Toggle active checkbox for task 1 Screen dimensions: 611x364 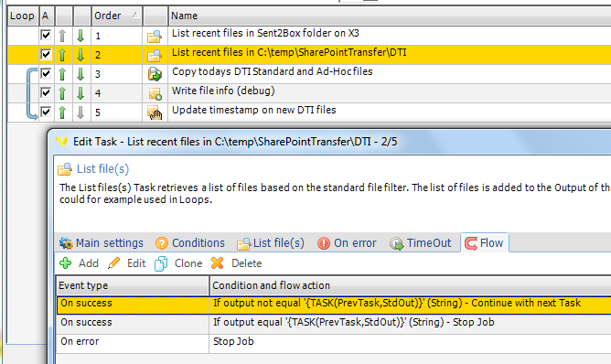(x=46, y=35)
